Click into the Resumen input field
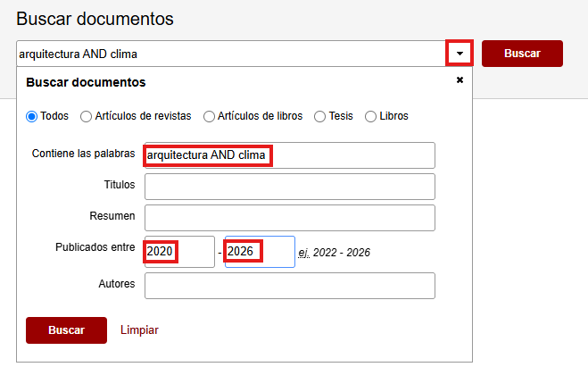The height and width of the screenshot is (367, 588). coord(290,218)
